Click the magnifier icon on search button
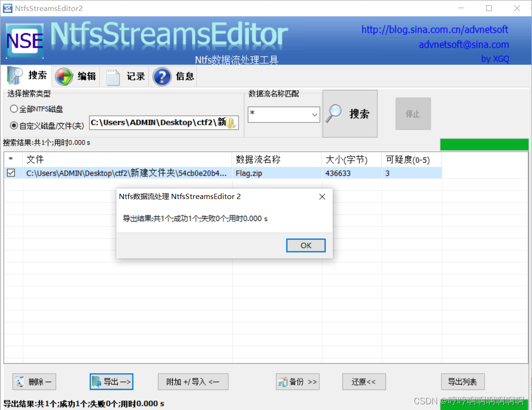Image resolution: width=532 pixels, height=410 pixels. click(334, 113)
